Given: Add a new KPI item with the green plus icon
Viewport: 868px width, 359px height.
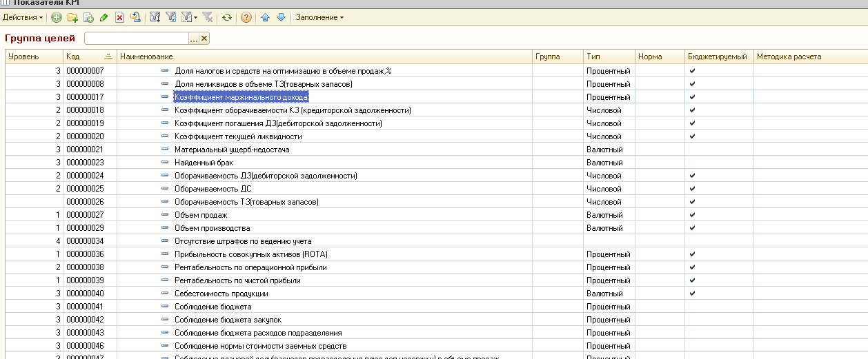Looking at the screenshot, I should (57, 17).
